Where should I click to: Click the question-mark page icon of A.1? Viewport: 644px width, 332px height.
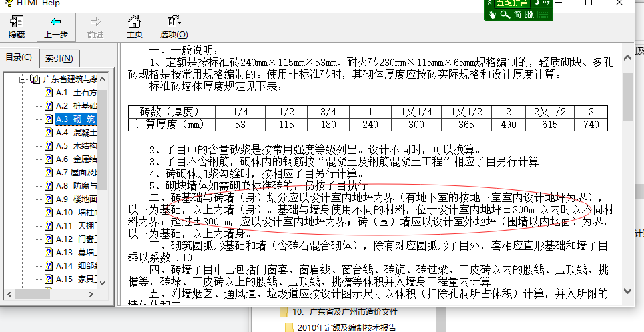(x=49, y=93)
